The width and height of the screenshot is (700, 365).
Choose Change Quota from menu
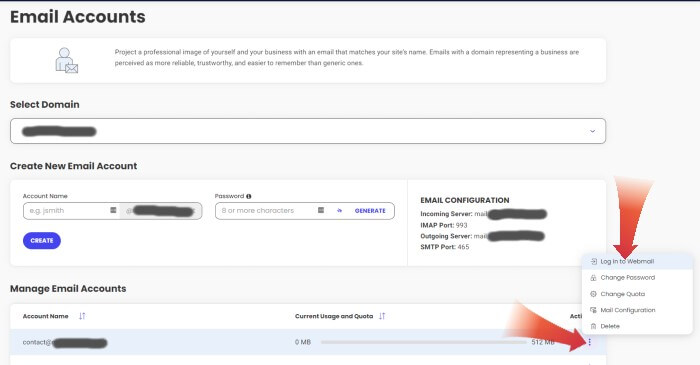637,294
